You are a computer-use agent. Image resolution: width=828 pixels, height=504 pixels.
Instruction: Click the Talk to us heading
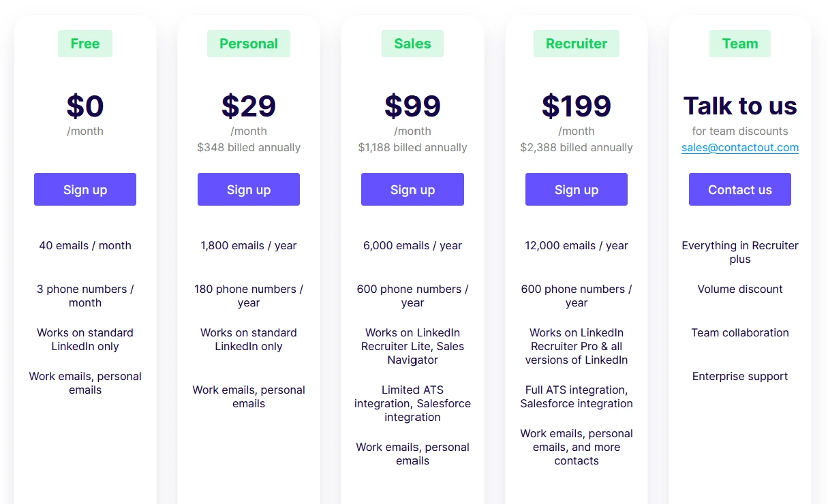pyautogui.click(x=739, y=106)
